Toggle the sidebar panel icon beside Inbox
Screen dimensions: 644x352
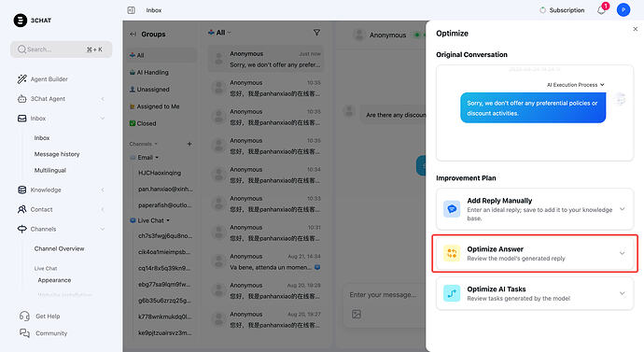click(x=131, y=10)
